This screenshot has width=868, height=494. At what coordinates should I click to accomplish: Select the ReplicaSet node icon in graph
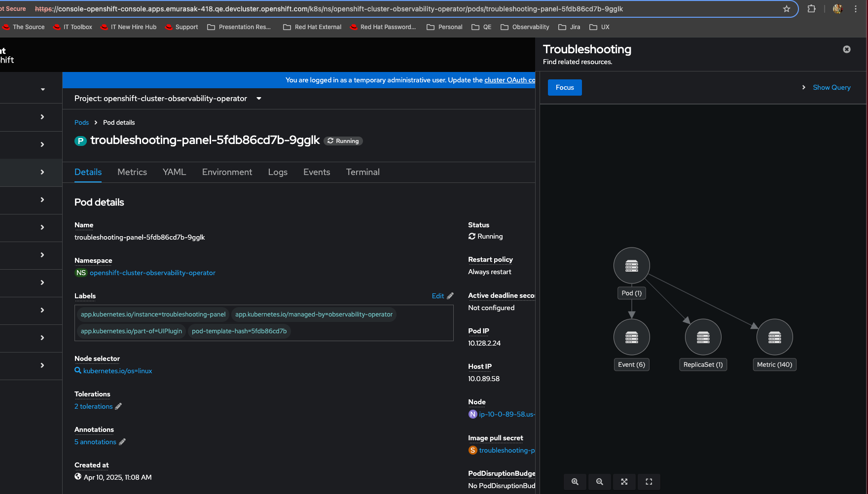(x=703, y=337)
